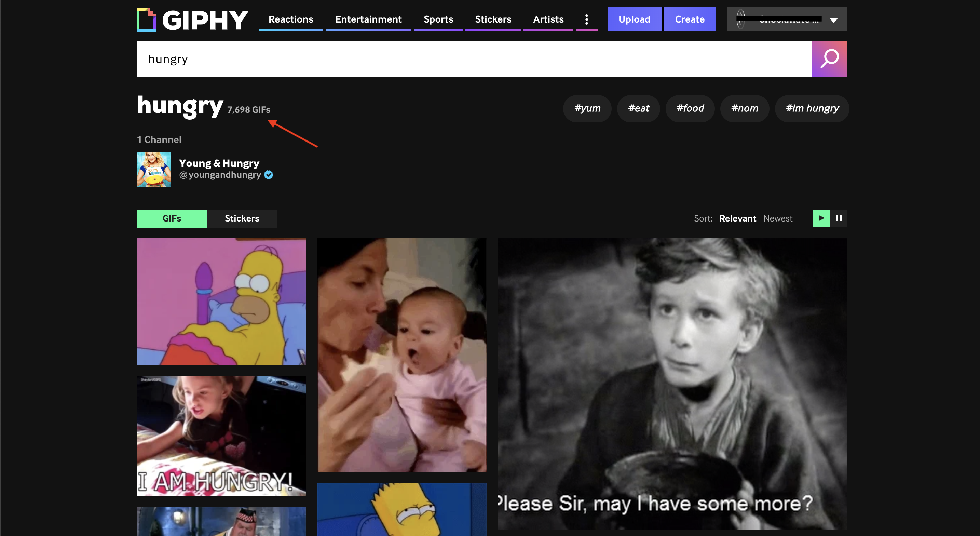Open the Homer Simpson GIF thumbnail

221,301
